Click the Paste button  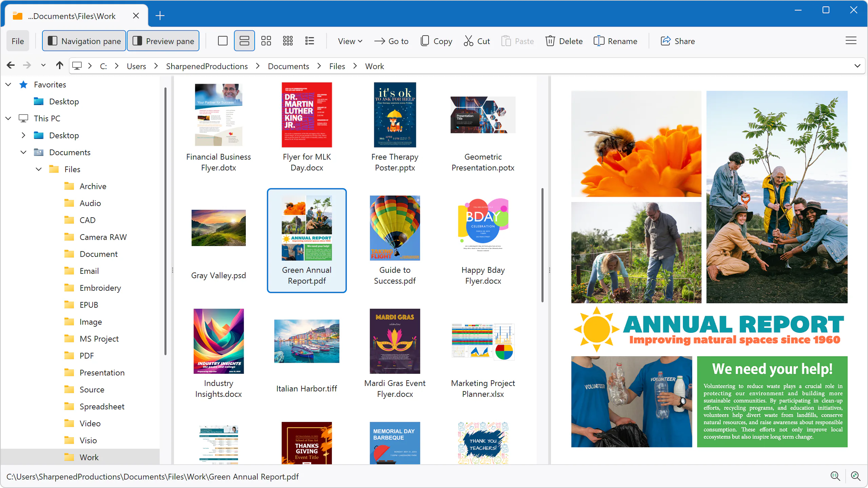[x=518, y=41]
